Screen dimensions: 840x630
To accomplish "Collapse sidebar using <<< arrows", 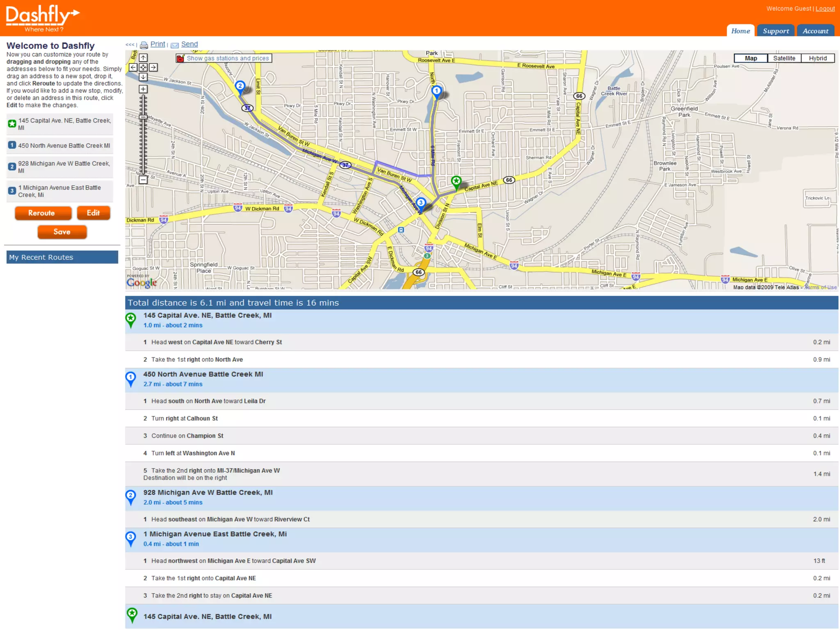I will tap(130, 44).
